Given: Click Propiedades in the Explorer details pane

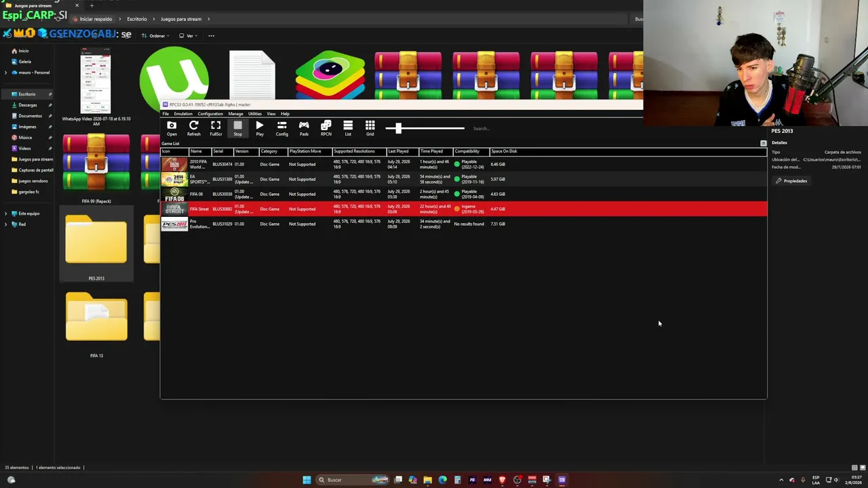Looking at the screenshot, I should pos(791,181).
